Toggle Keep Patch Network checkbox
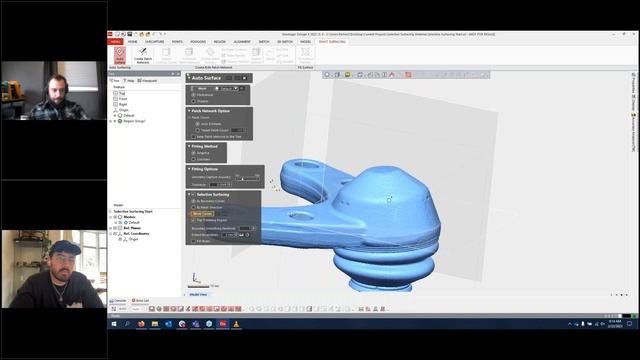Image resolution: width=640 pixels, height=360 pixels. pyautogui.click(x=193, y=137)
